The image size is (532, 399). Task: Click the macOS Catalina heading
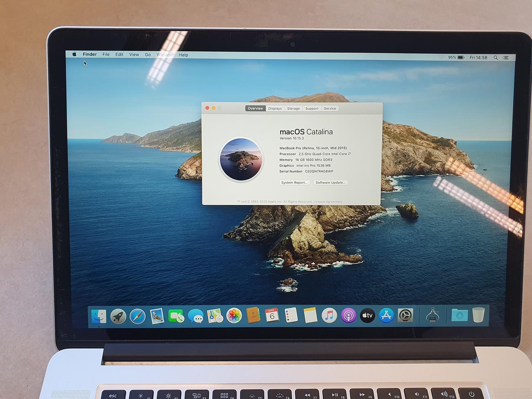click(306, 132)
